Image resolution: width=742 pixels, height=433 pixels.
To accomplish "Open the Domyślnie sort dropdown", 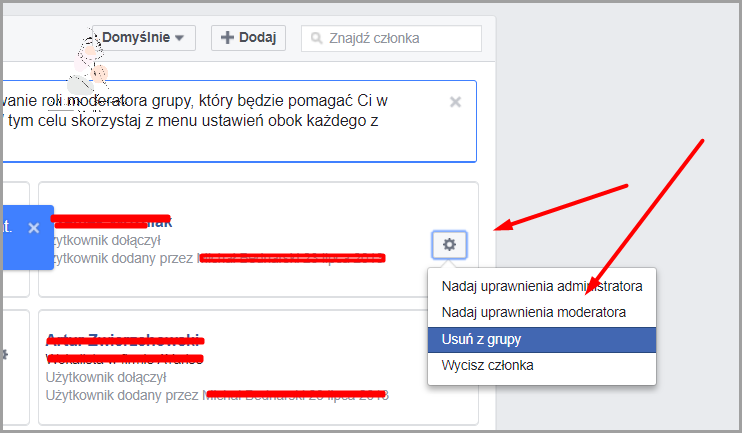I will [143, 38].
